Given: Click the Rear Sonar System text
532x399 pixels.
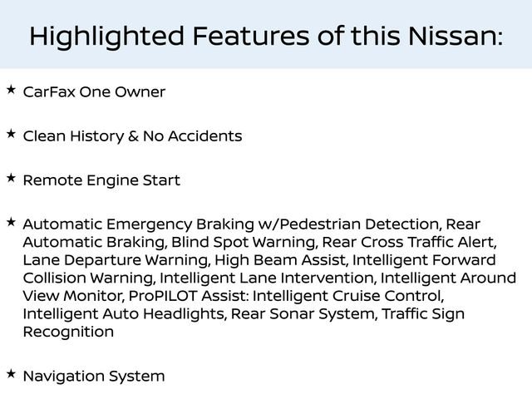Looking at the screenshot, I should click(303, 314).
